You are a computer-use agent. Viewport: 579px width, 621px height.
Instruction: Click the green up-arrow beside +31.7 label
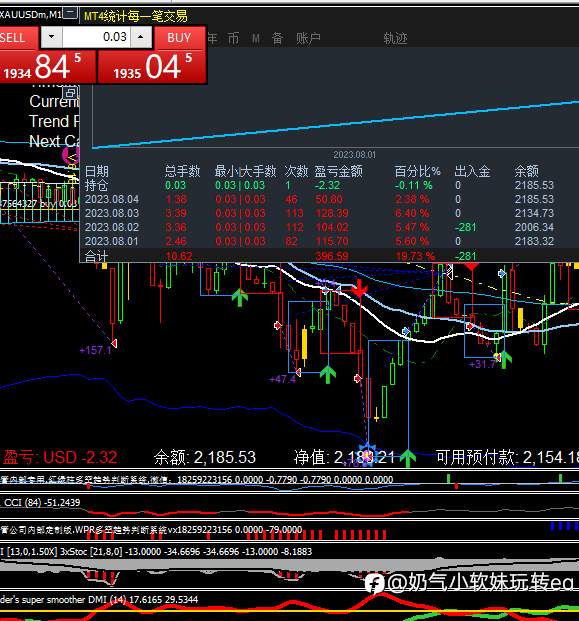click(x=505, y=359)
